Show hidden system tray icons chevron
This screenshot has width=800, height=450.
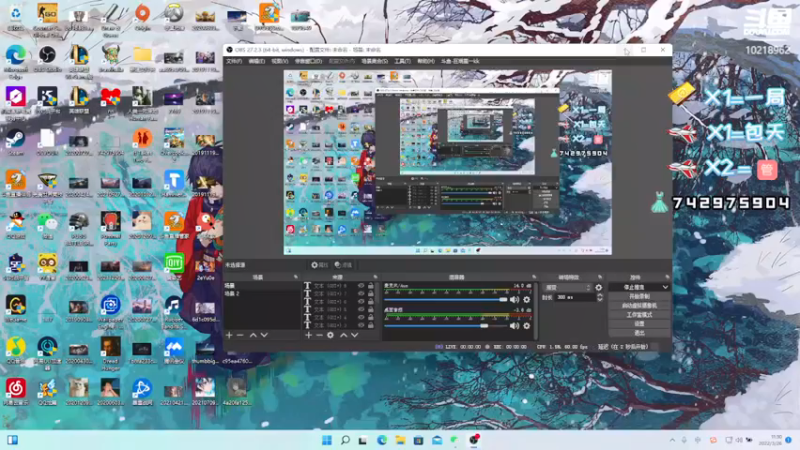672,440
